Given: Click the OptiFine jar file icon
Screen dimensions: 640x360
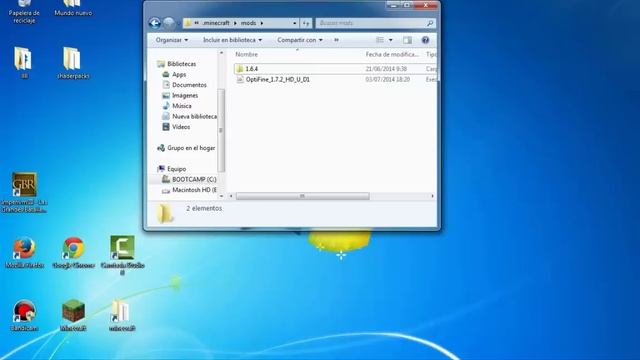Looking at the screenshot, I should point(240,80).
